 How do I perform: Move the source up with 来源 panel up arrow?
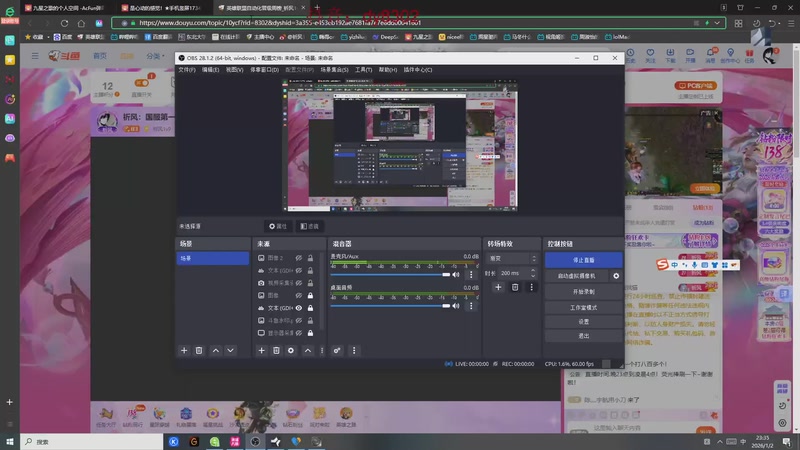point(308,351)
